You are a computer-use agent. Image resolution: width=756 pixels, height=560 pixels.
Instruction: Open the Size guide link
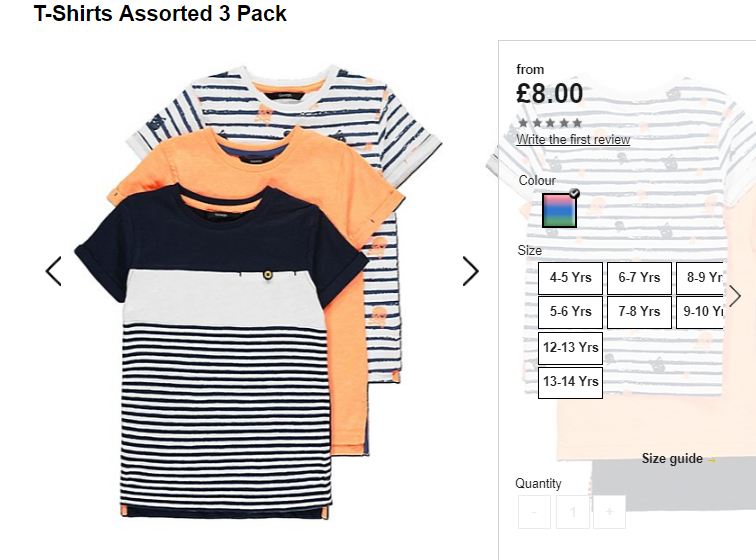tap(672, 459)
